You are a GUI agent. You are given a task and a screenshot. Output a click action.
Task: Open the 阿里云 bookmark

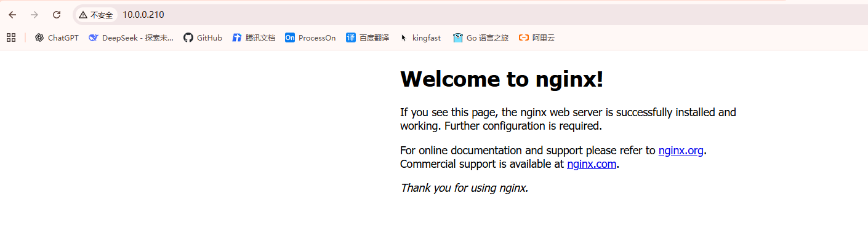coord(537,37)
